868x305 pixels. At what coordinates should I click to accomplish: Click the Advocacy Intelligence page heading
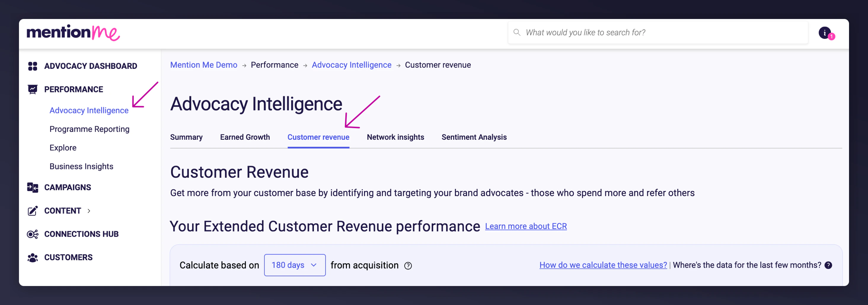(256, 104)
